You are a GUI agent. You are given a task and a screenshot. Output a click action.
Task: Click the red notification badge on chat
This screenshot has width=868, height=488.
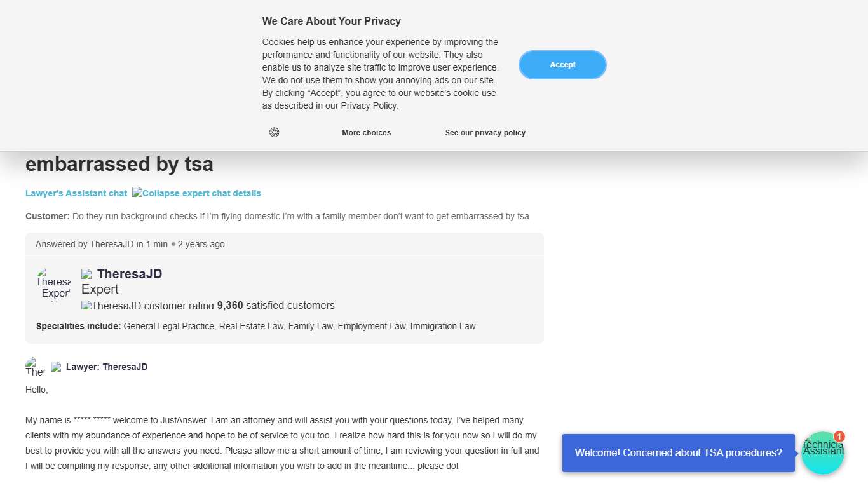coord(839,437)
